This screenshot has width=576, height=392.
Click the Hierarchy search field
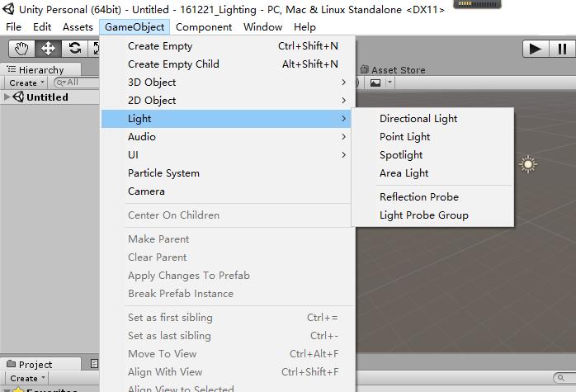(x=76, y=83)
